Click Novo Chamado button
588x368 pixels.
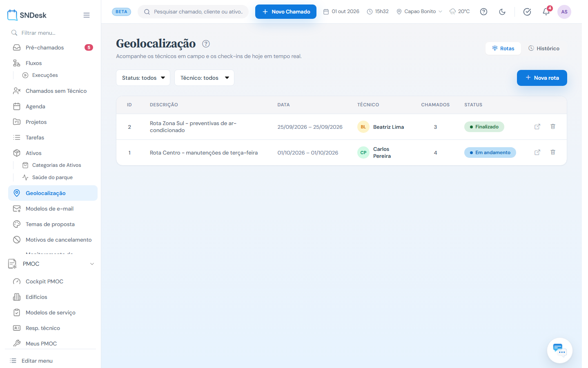(x=286, y=11)
